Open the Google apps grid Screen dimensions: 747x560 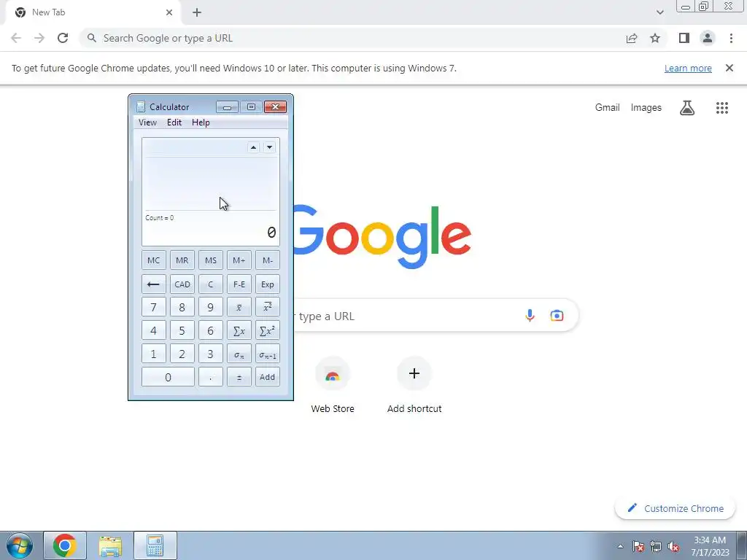[721, 108]
